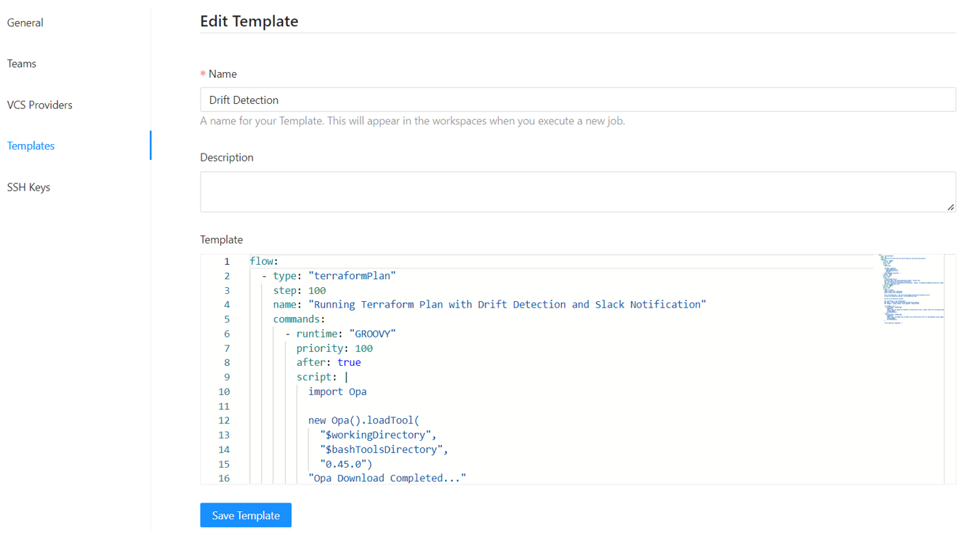Select the Templates sidebar item
980x536 pixels.
pos(31,146)
